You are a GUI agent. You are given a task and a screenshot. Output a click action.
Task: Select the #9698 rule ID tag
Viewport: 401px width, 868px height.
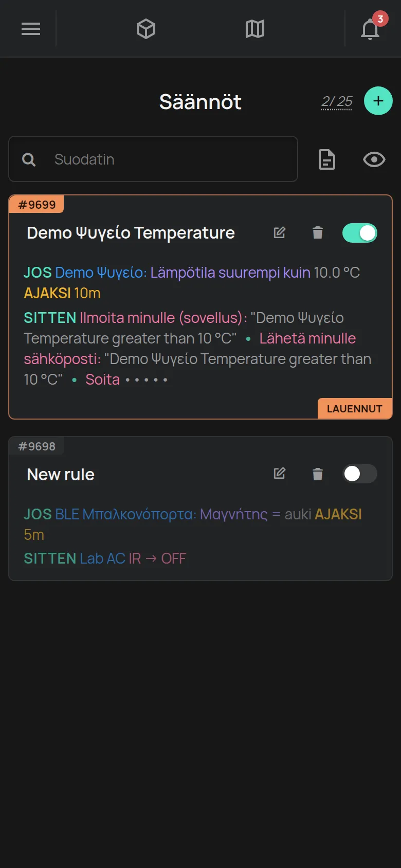point(37,446)
